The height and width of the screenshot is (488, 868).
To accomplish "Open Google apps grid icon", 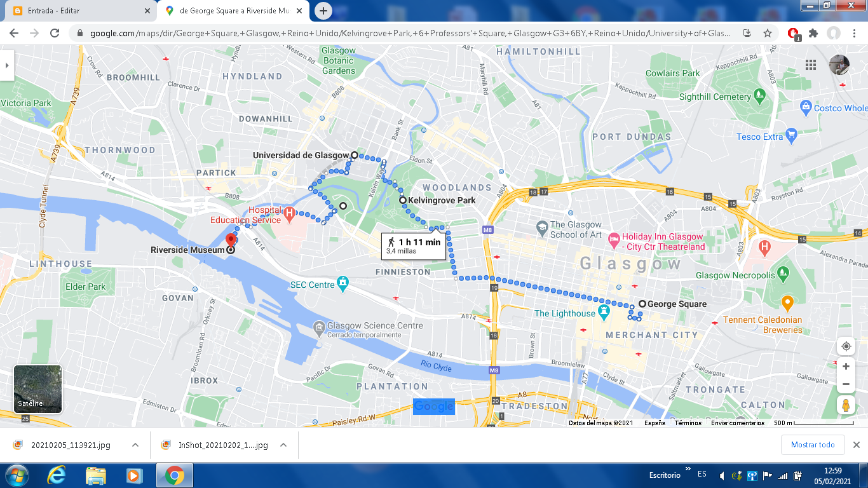I will tap(811, 65).
